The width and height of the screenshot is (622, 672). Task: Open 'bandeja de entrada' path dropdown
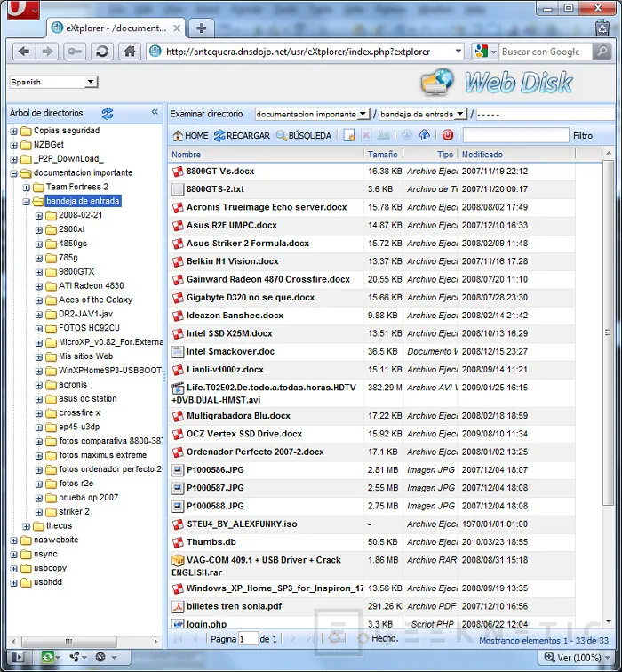pos(459,114)
